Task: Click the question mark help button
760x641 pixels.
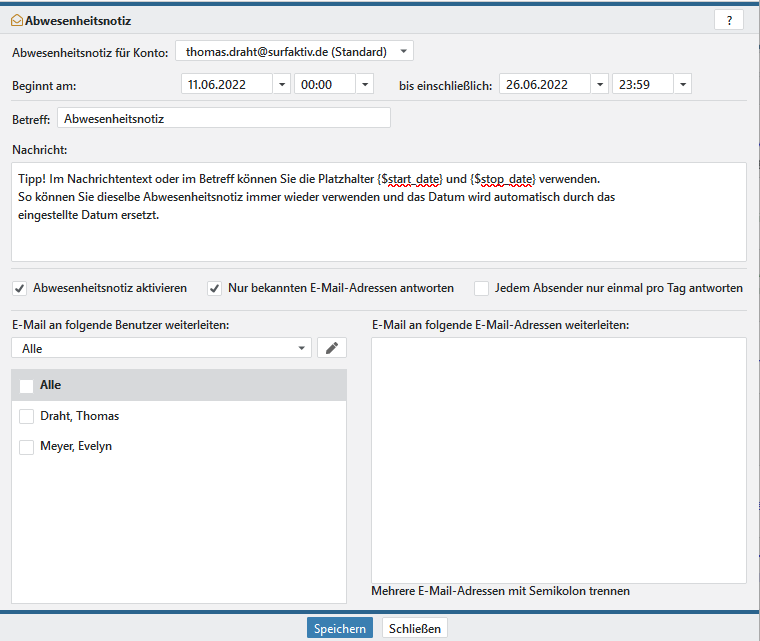Action: [728, 20]
